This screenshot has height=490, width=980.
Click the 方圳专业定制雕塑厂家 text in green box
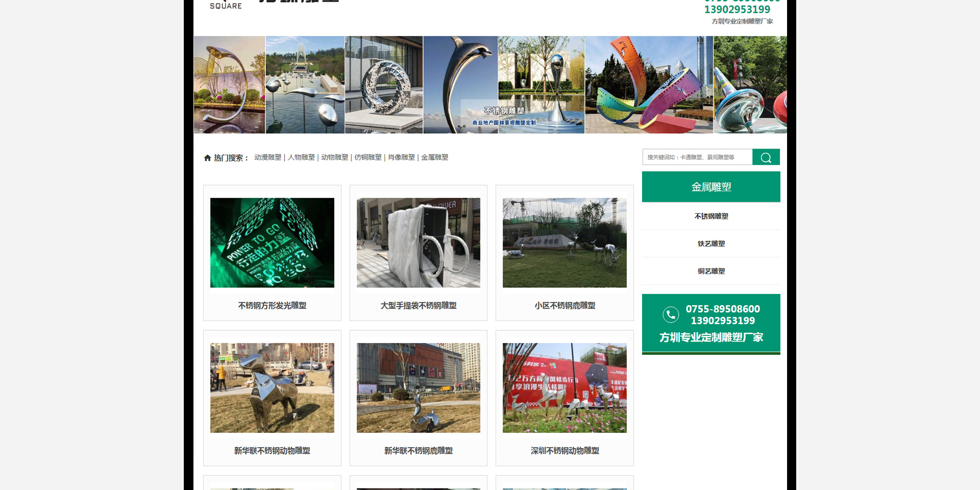coord(711,337)
